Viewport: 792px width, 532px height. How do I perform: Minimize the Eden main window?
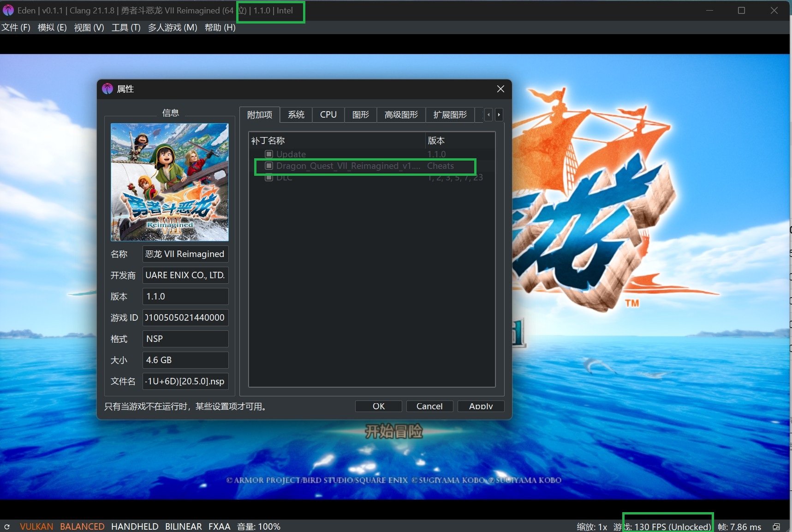[709, 10]
